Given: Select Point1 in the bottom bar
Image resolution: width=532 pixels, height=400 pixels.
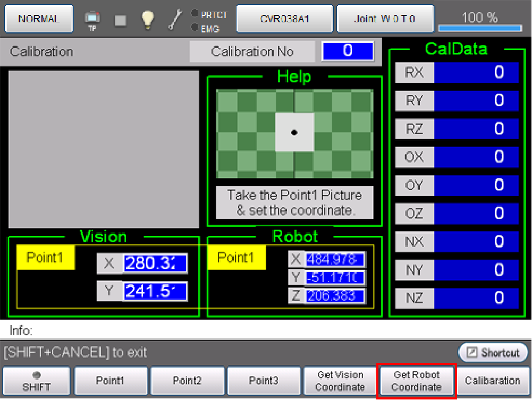Looking at the screenshot, I should (x=110, y=381).
